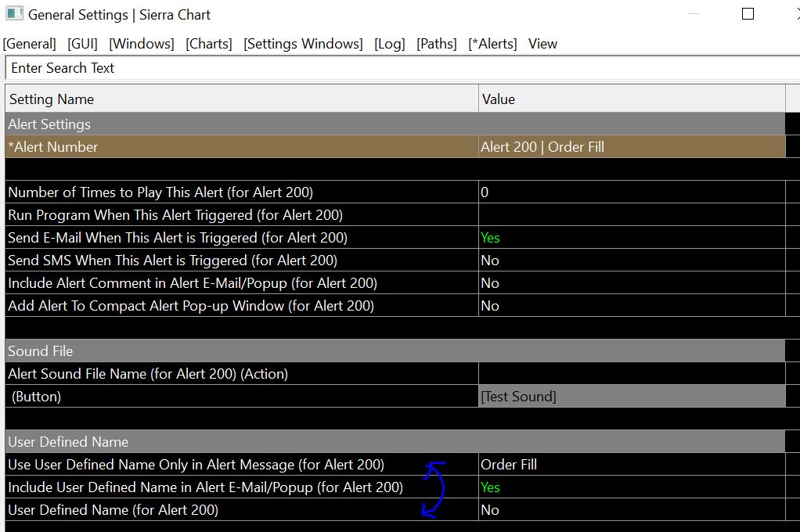800x532 pixels.
Task: Toggle Include User Defined Name in E-Mail/Popup Yes
Action: [632, 487]
